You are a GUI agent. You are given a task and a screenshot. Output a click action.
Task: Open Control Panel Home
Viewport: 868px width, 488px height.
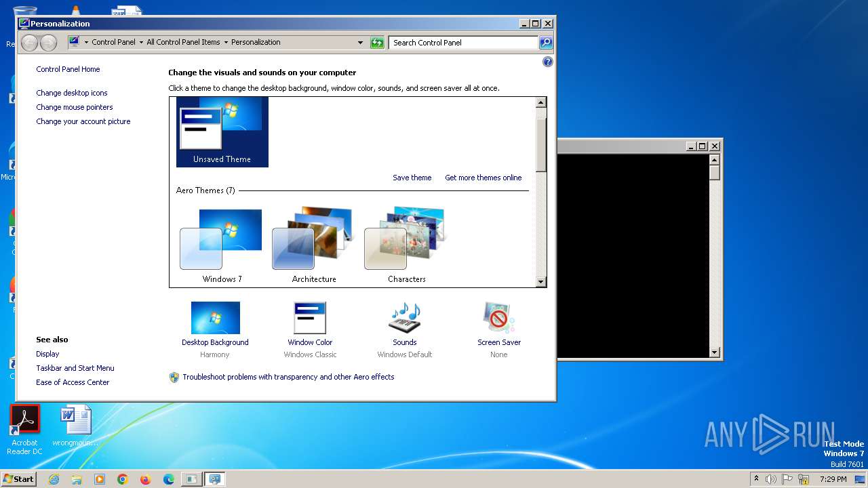pos(68,69)
